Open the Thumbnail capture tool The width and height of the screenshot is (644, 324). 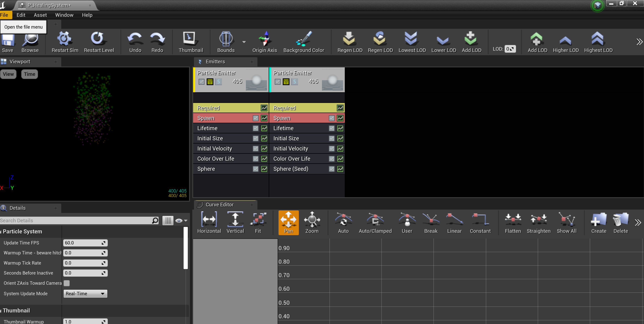point(191,42)
